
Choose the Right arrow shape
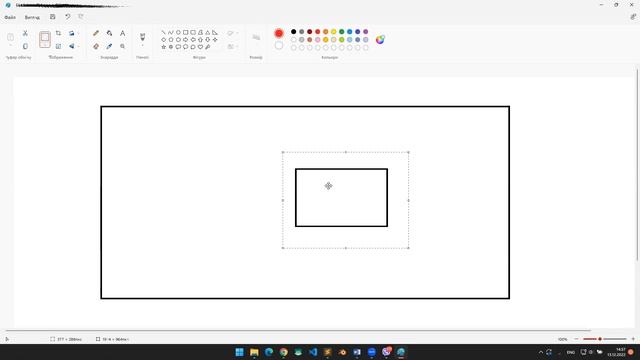coord(186,40)
